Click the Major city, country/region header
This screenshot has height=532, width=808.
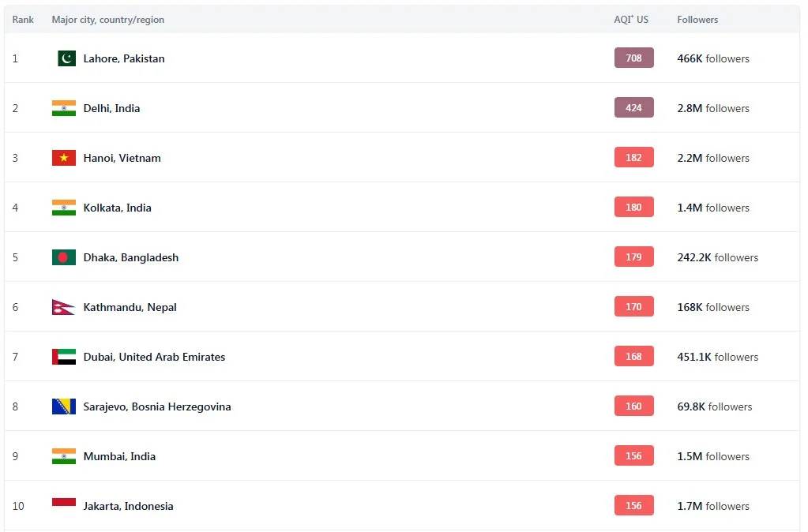108,20
